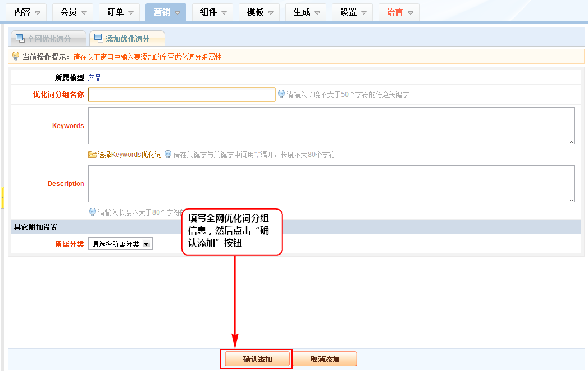Expand the 营销 menu
The image size is (588, 372).
point(166,12)
